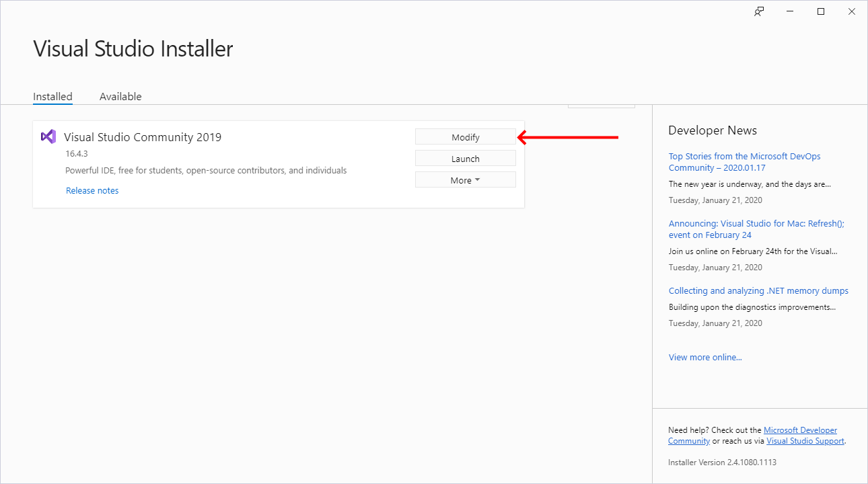This screenshot has width=868, height=484.
Task: Click 'Join us online on February 24th' summary
Action: 753,251
